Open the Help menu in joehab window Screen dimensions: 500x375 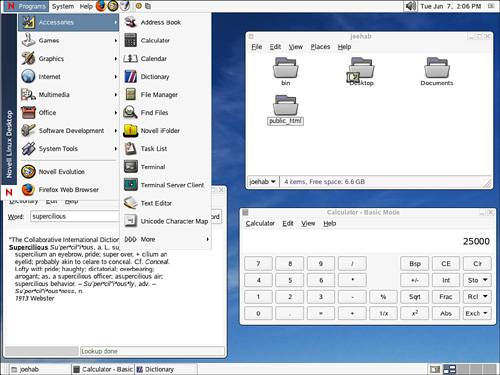[x=344, y=47]
